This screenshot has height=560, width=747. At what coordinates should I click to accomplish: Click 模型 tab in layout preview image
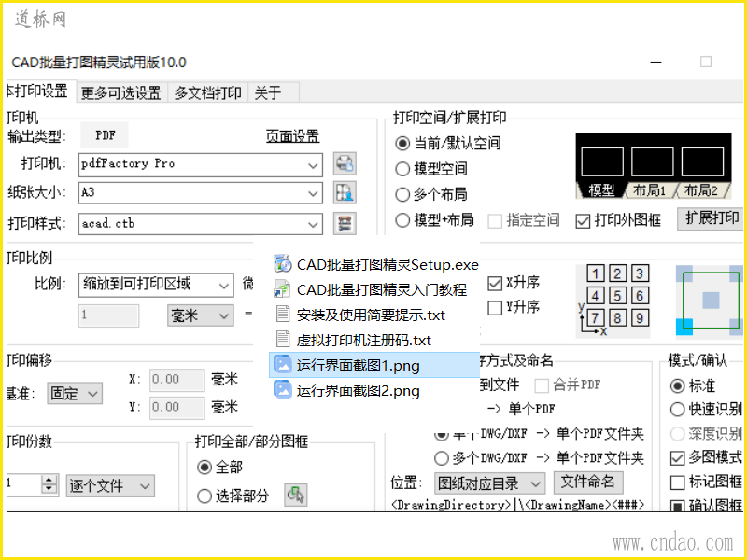point(601,190)
